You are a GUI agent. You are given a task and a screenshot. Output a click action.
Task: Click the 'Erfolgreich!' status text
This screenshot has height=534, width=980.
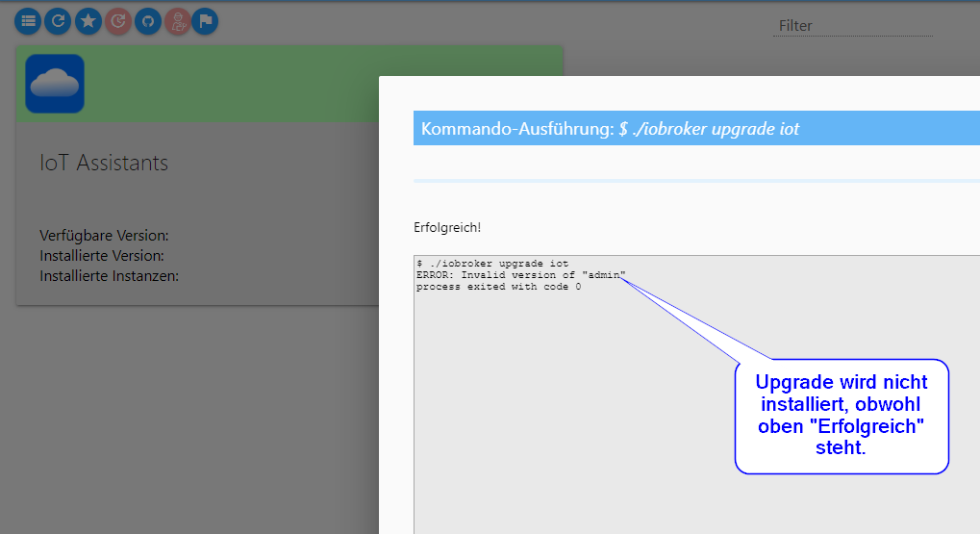447,228
